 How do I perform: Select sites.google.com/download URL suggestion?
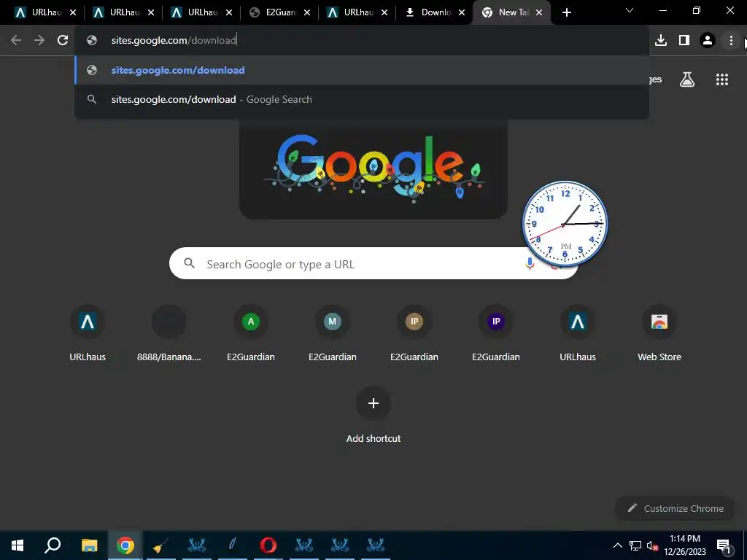point(362,70)
